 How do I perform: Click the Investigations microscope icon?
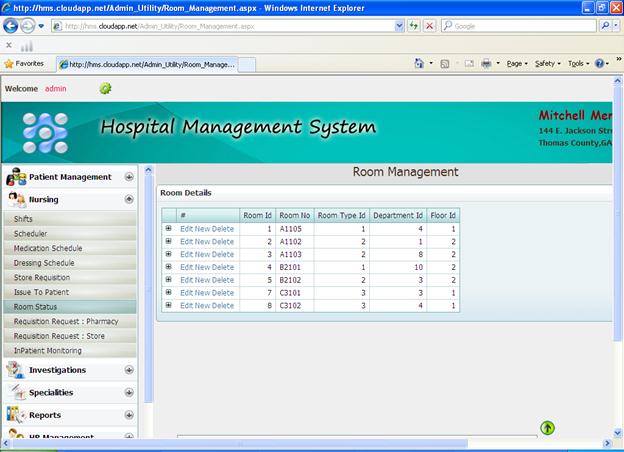click(x=16, y=370)
